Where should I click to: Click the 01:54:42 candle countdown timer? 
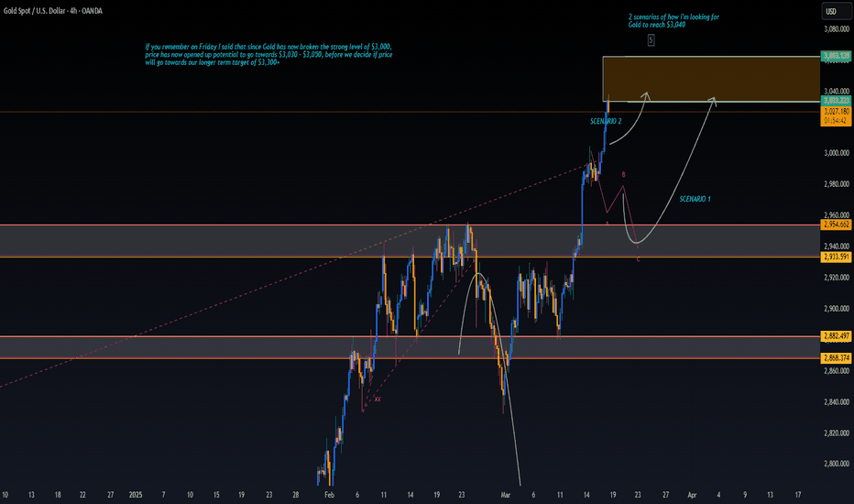click(x=836, y=120)
